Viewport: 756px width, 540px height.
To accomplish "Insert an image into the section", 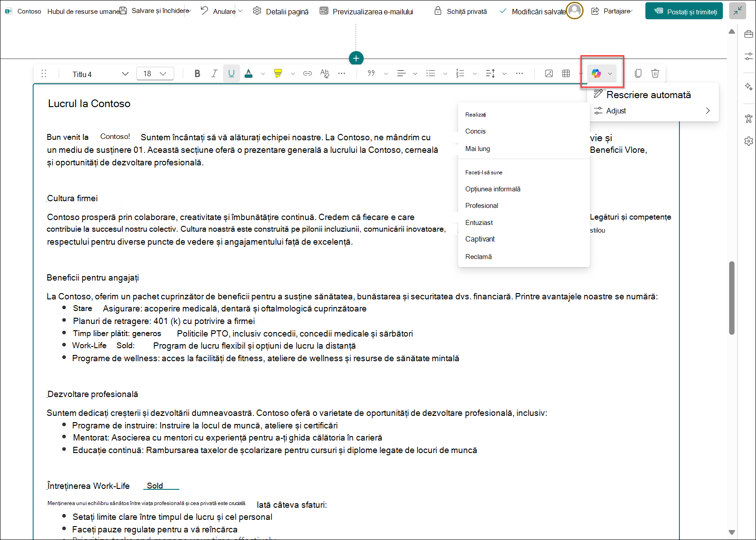I will click(x=549, y=73).
